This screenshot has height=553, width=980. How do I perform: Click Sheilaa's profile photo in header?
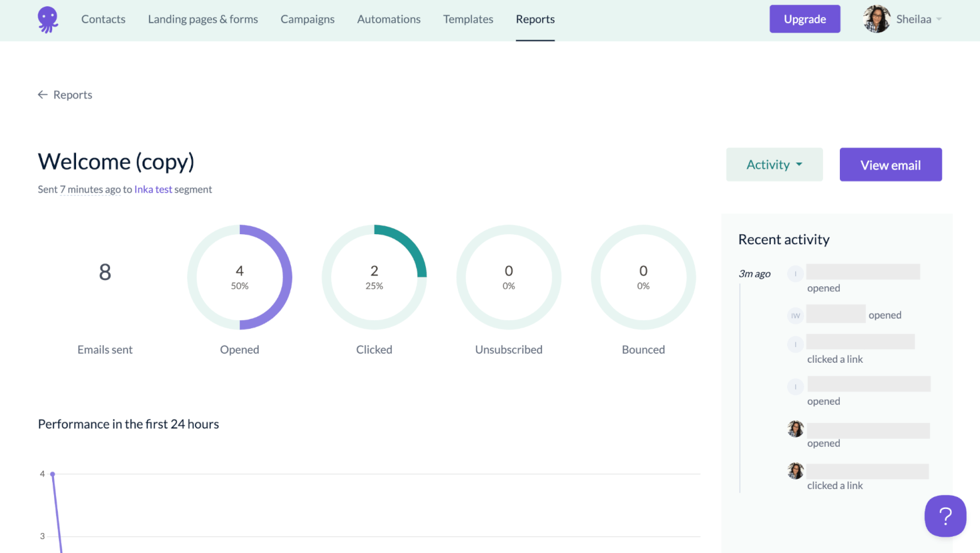(x=876, y=19)
